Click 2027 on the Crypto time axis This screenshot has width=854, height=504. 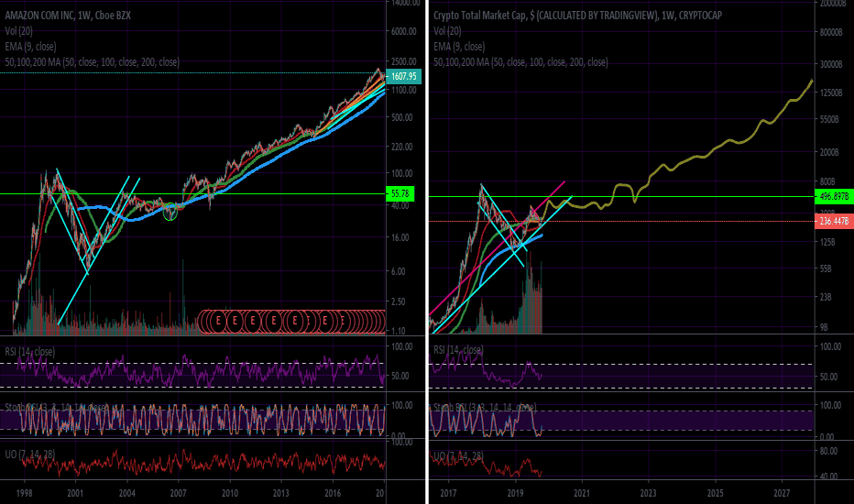pos(782,493)
